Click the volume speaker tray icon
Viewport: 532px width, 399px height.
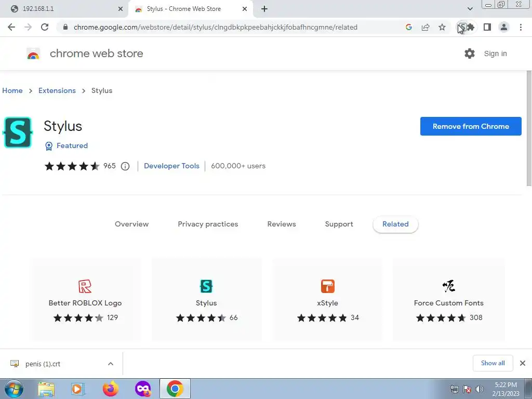point(480,389)
